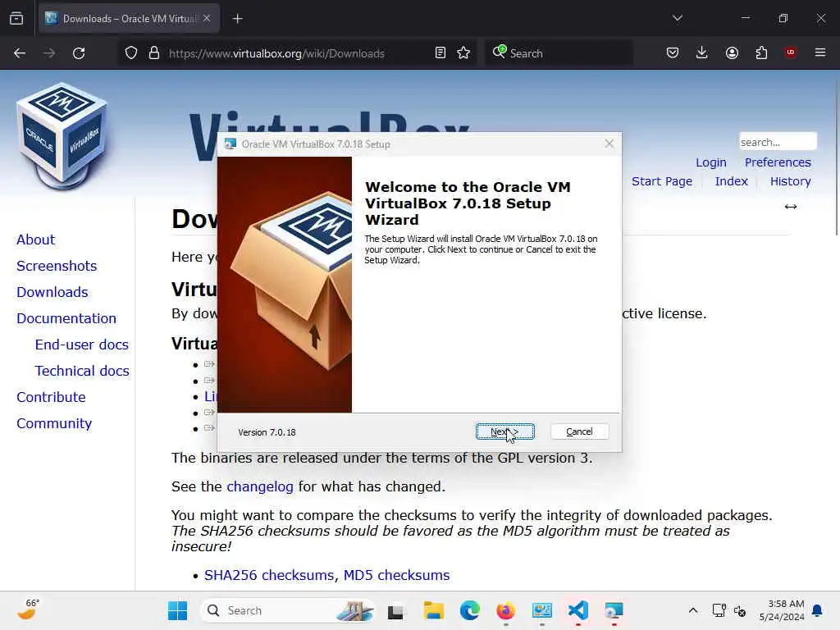Click Cancel in the VirtualBox Setup wizard
The image size is (840, 630).
click(579, 431)
